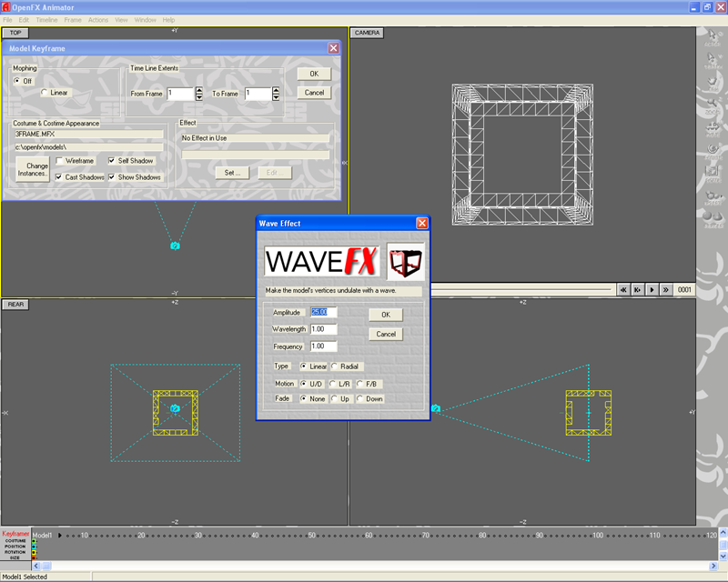This screenshot has height=582, width=728.
Task: Play the animation preview
Action: [x=652, y=289]
